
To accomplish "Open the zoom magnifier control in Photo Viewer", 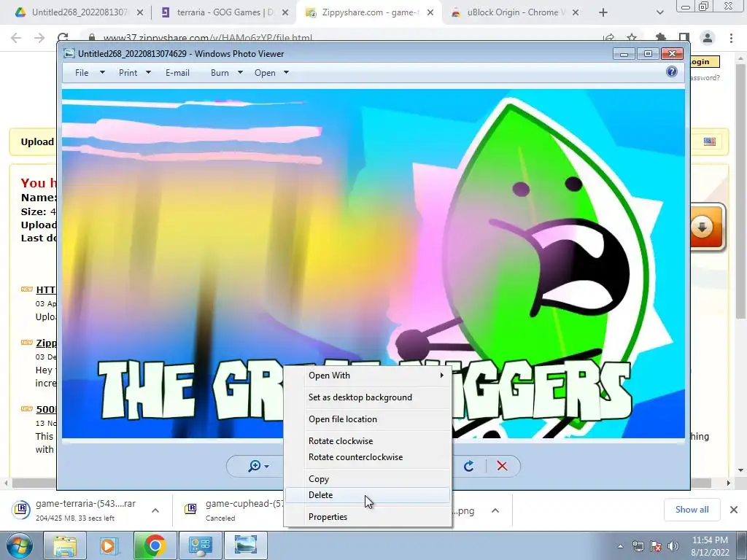I will 258,466.
